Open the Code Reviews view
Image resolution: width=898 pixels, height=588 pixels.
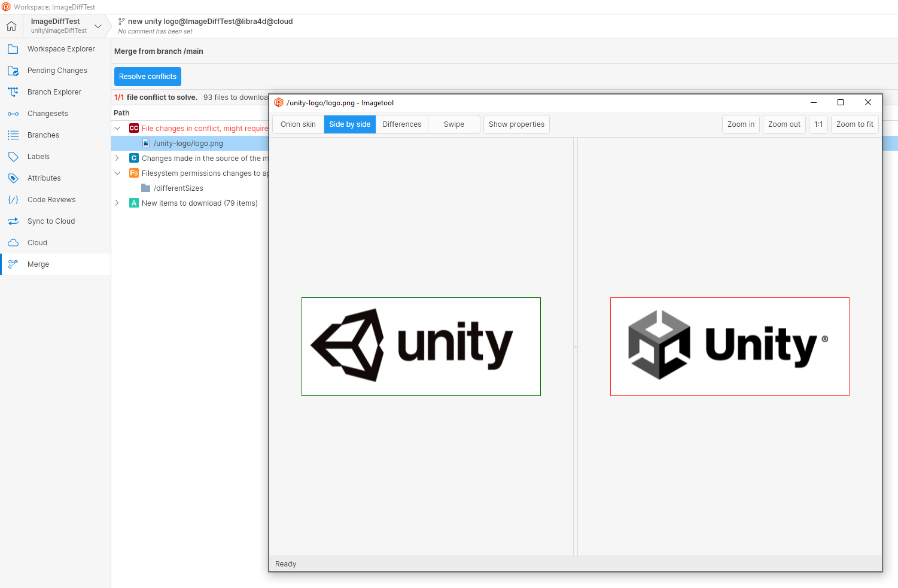(51, 199)
